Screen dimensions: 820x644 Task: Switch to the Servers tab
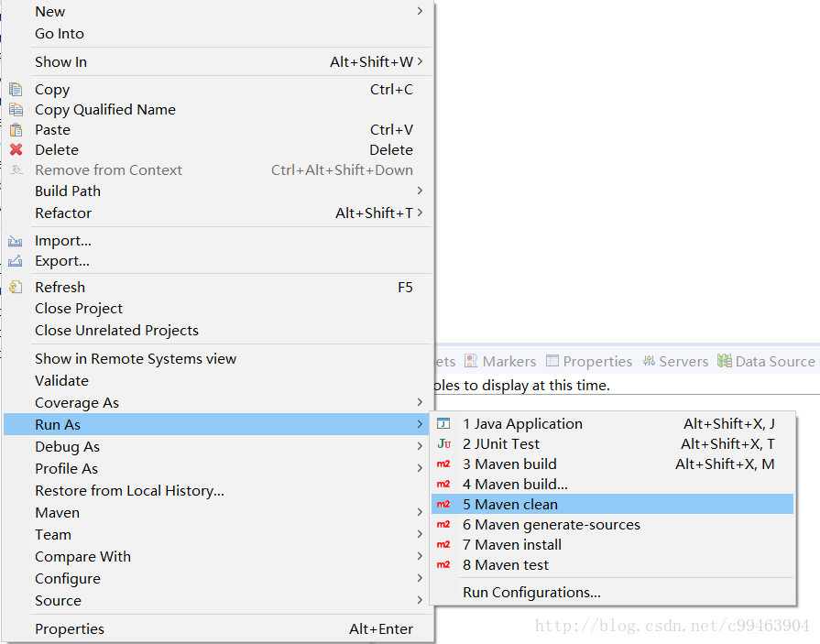tap(675, 361)
